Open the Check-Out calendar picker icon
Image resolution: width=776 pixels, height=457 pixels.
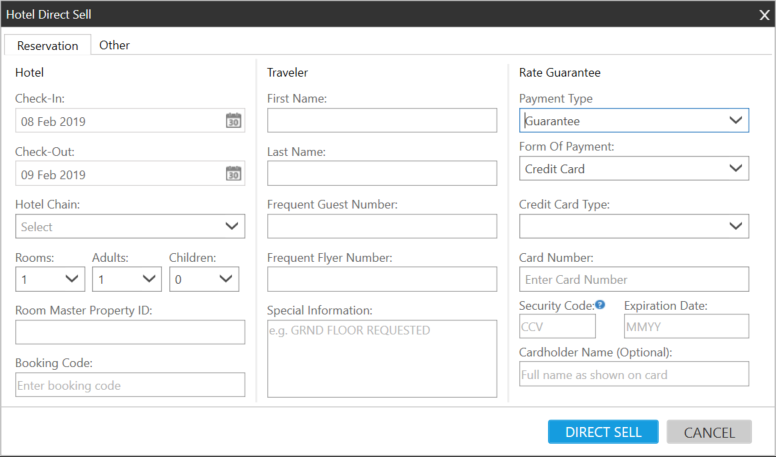pos(233,174)
